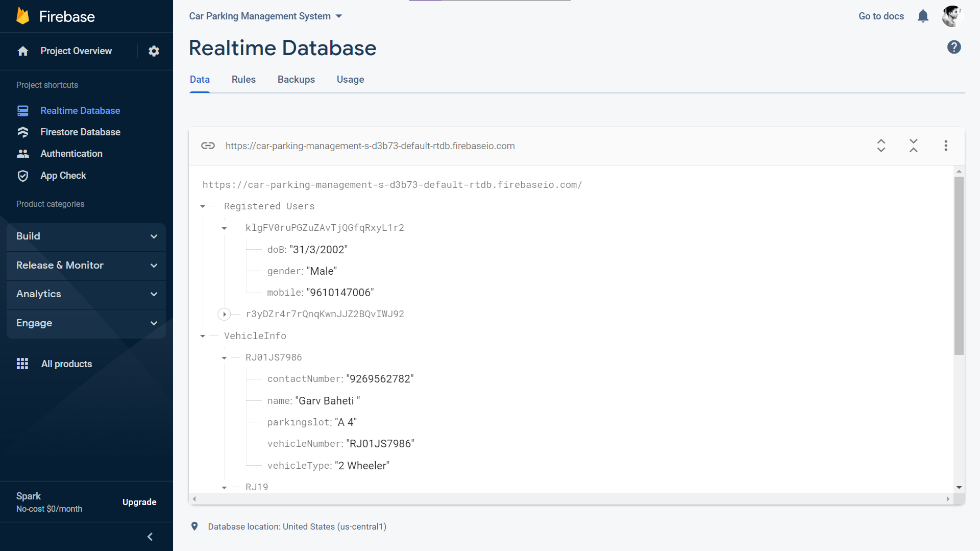Screen dimensions: 980x551
Task: Expand the Analytics category
Action: (86, 294)
